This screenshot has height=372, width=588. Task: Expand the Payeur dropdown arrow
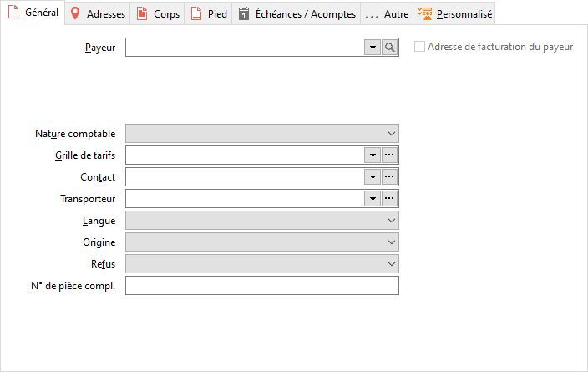[373, 48]
